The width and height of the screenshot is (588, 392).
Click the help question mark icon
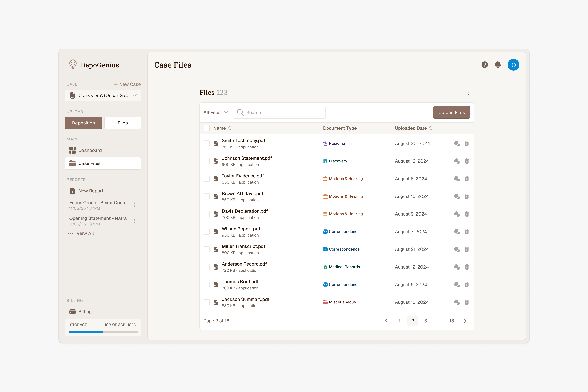[484, 65]
